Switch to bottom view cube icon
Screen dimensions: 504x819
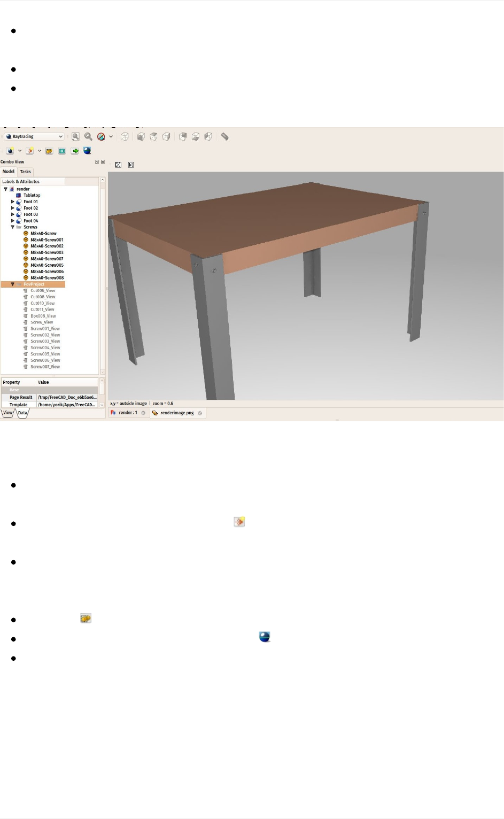[x=196, y=137]
